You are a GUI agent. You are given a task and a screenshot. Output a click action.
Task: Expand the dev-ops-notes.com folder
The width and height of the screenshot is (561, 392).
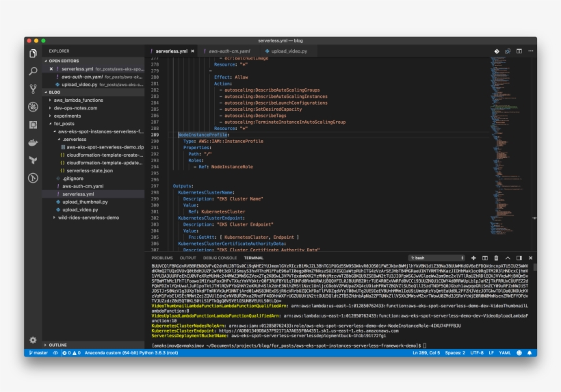[75, 108]
